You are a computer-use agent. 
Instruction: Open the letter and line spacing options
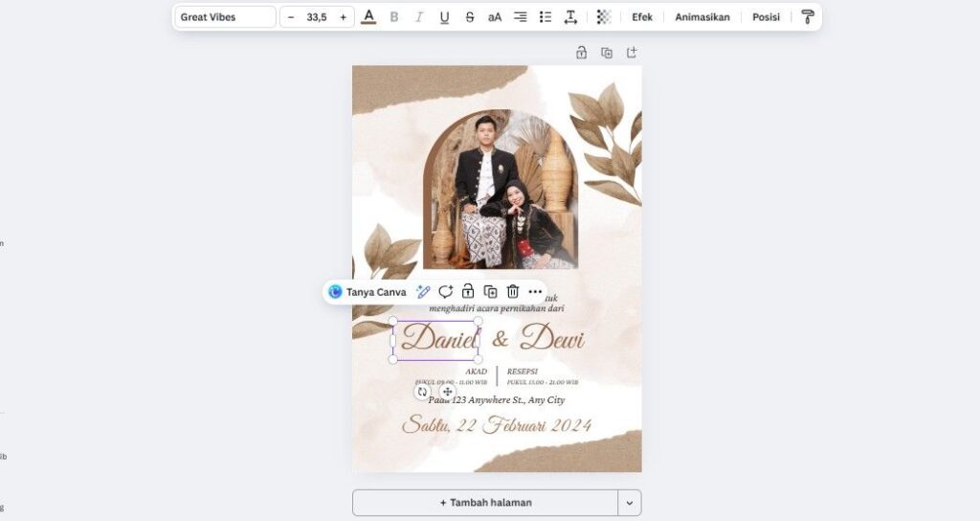[x=570, y=17]
